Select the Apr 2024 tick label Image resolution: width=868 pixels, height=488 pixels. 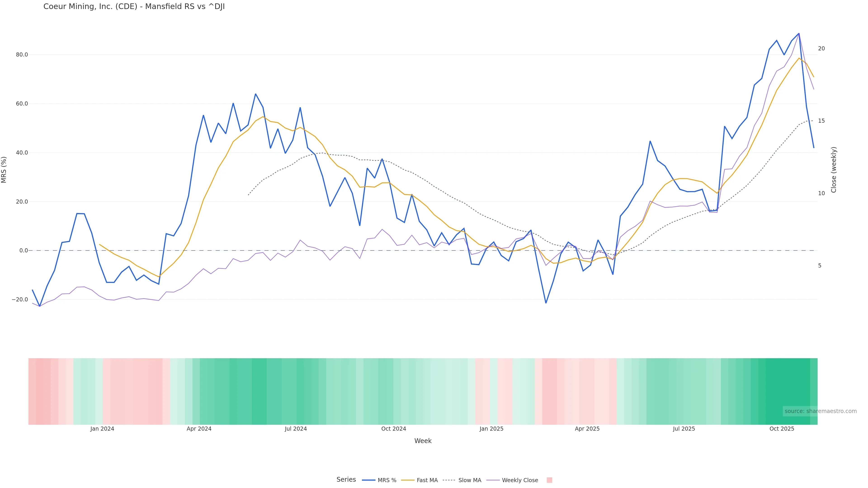click(199, 429)
